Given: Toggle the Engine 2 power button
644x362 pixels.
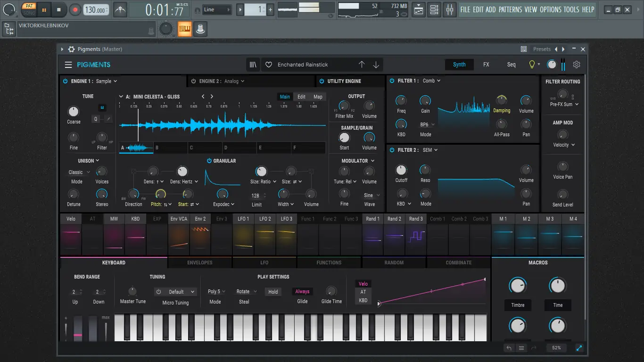Looking at the screenshot, I should 193,81.
